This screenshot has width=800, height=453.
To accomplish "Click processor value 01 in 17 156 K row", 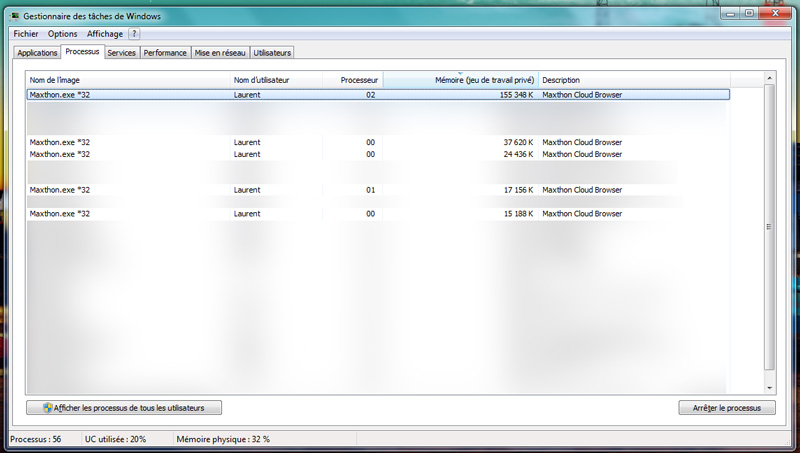I will [x=370, y=190].
